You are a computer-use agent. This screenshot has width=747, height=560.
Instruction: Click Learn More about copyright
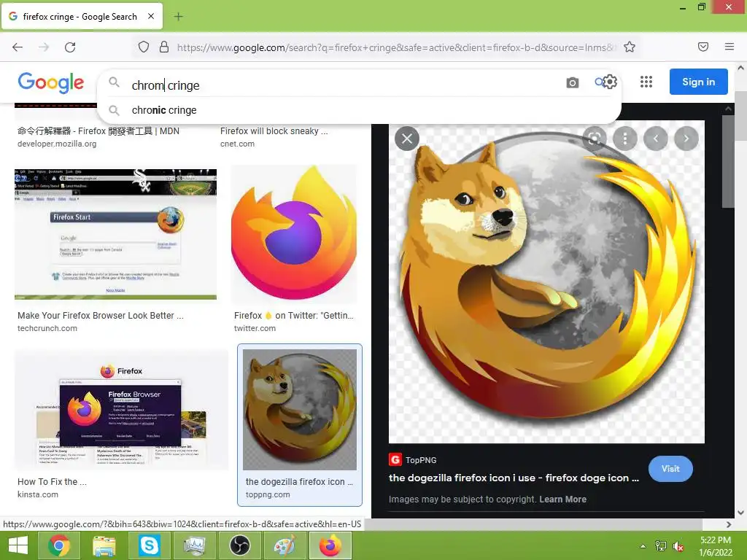point(562,499)
